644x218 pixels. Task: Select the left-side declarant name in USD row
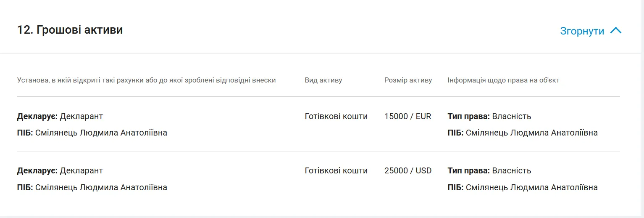pos(101,188)
